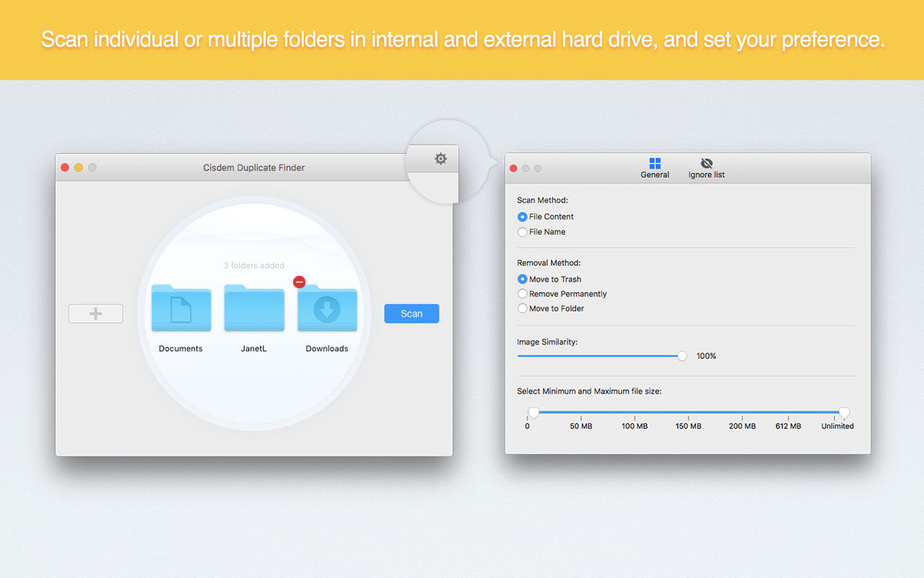
Task: Select Move to Folder removal method
Action: click(x=523, y=309)
